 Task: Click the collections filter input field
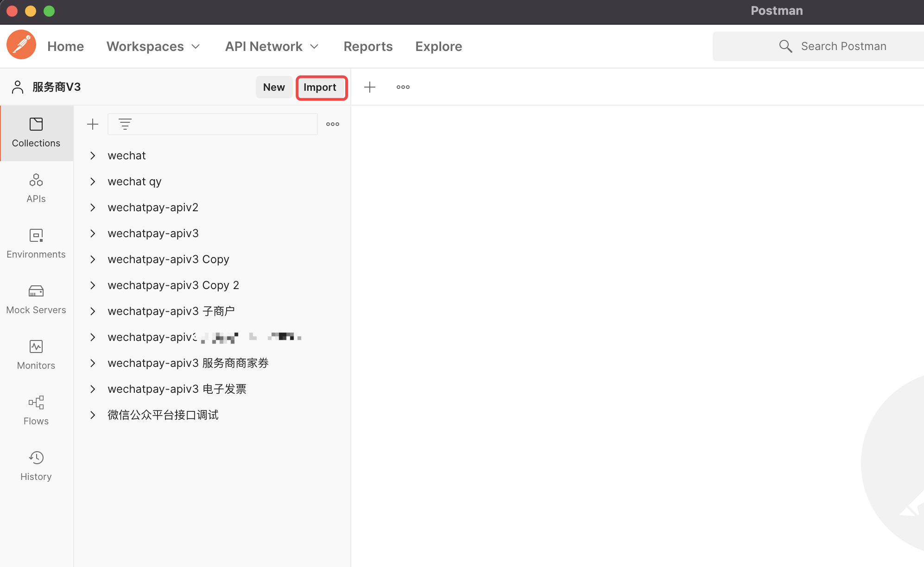[212, 124]
